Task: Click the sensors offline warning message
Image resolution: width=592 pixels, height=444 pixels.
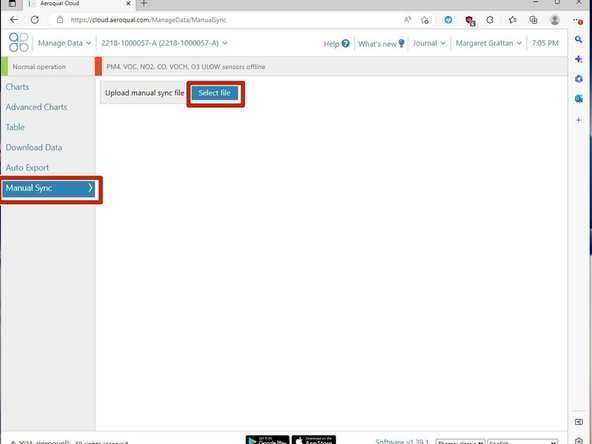Action: click(186, 67)
